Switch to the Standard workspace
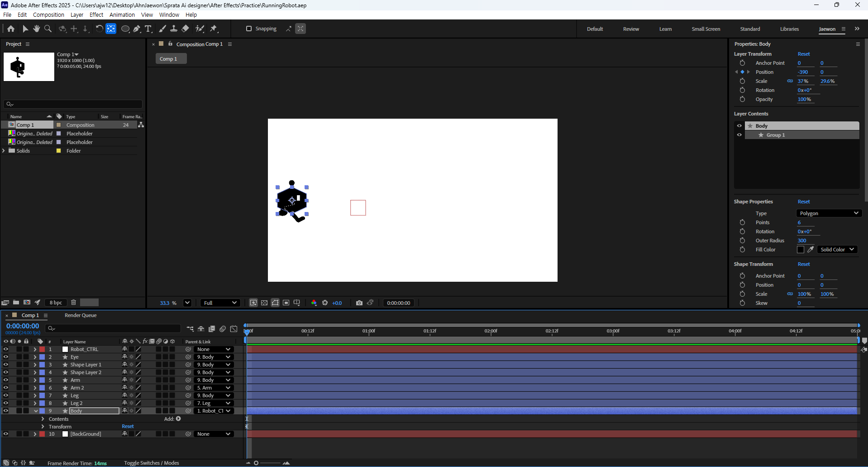 click(x=750, y=29)
